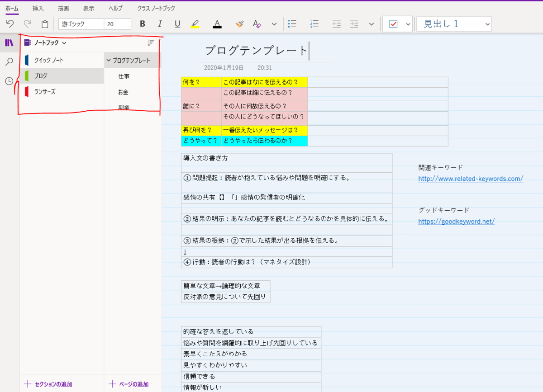
Task: Select the format painter brush icon
Action: [239, 24]
